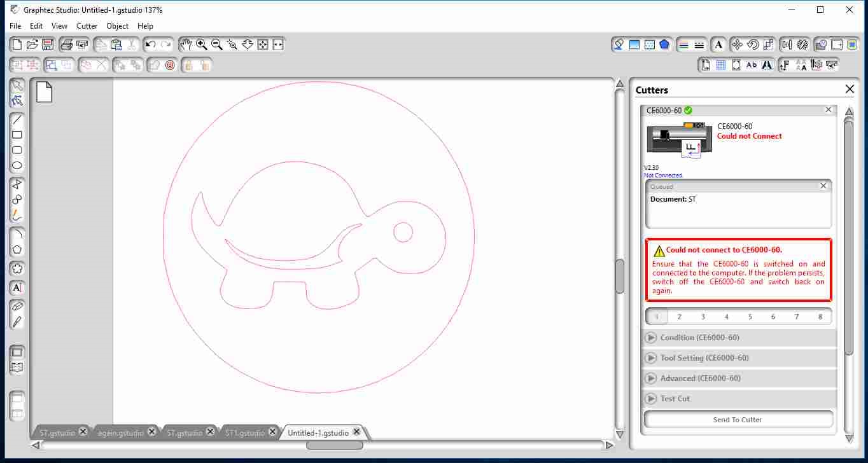The width and height of the screenshot is (868, 463).
Task: Open the grid settings icon
Action: 720,65
